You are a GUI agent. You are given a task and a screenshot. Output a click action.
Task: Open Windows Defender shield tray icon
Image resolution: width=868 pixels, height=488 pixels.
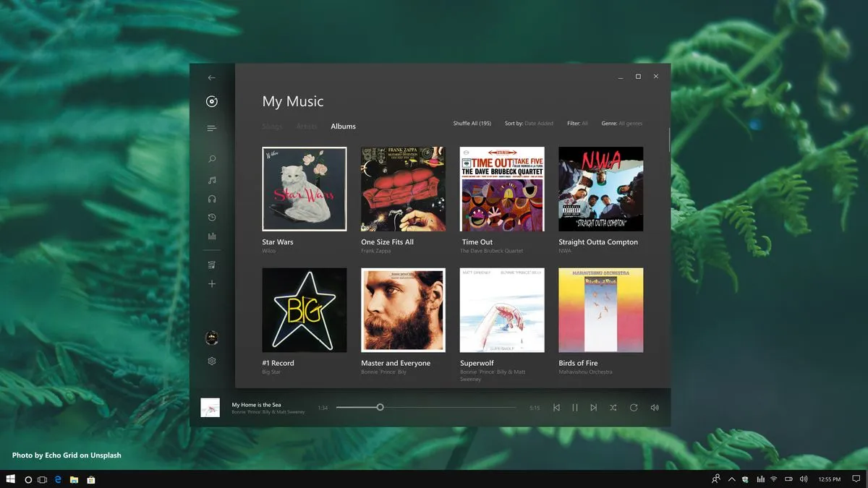[x=745, y=479]
